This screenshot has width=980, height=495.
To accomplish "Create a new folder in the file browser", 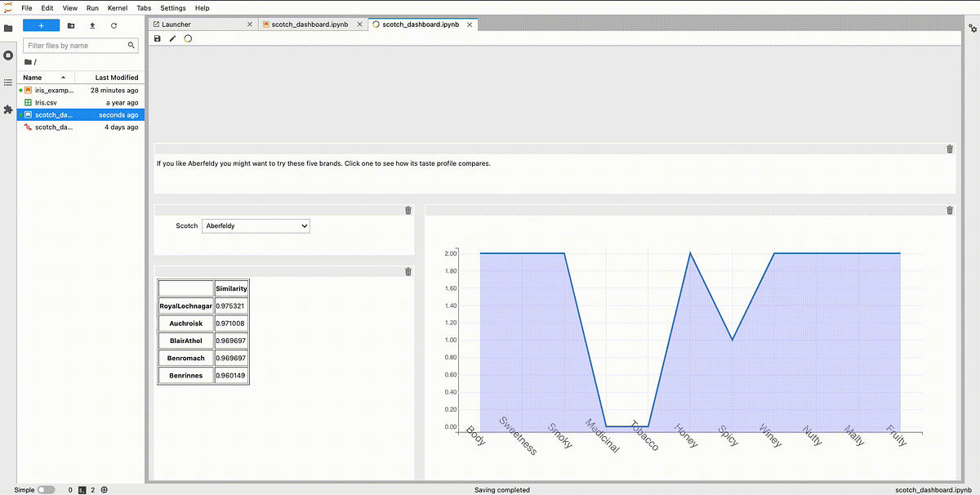I will pos(70,25).
